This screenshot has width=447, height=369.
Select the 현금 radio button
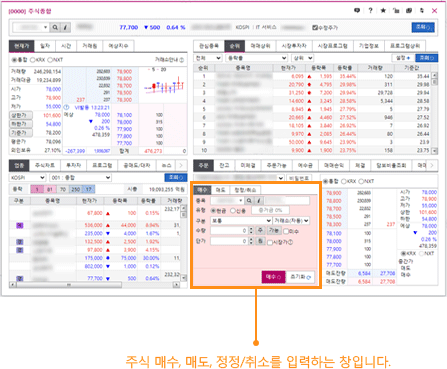(213, 211)
